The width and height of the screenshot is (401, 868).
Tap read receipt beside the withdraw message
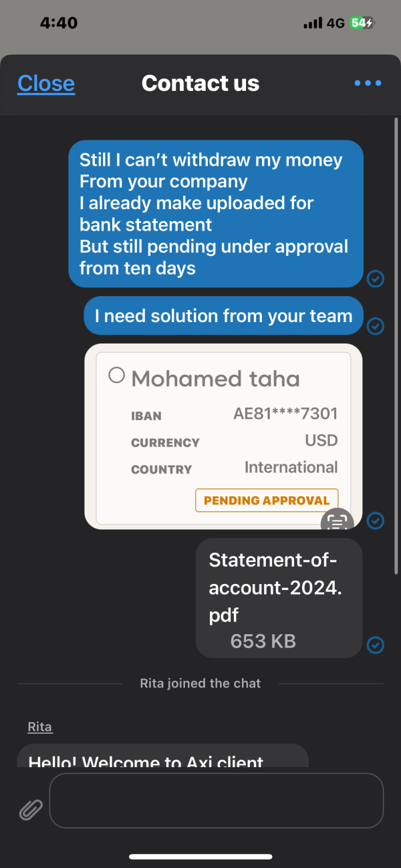pyautogui.click(x=376, y=279)
